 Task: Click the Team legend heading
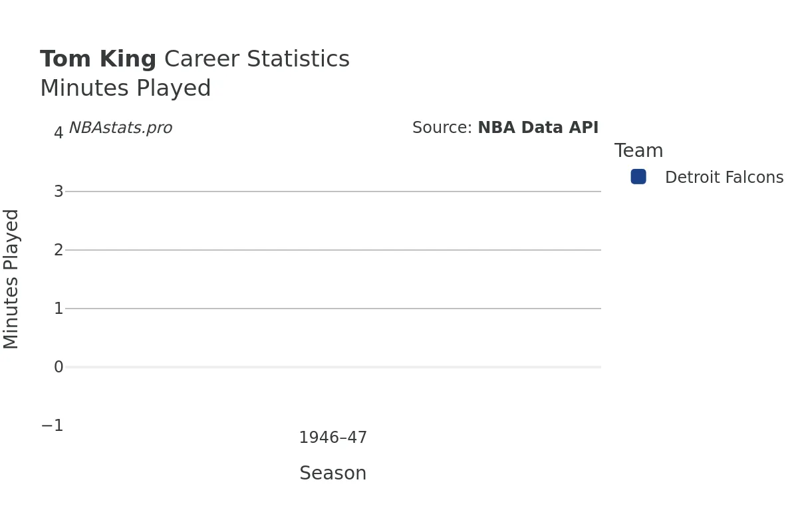tap(638, 151)
